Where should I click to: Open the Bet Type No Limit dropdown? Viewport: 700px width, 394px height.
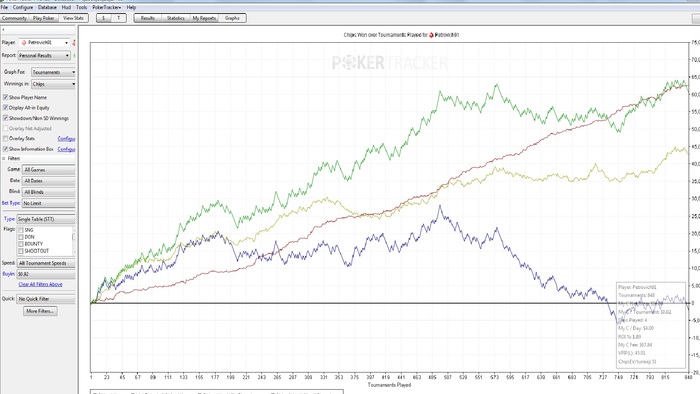pyautogui.click(x=48, y=203)
